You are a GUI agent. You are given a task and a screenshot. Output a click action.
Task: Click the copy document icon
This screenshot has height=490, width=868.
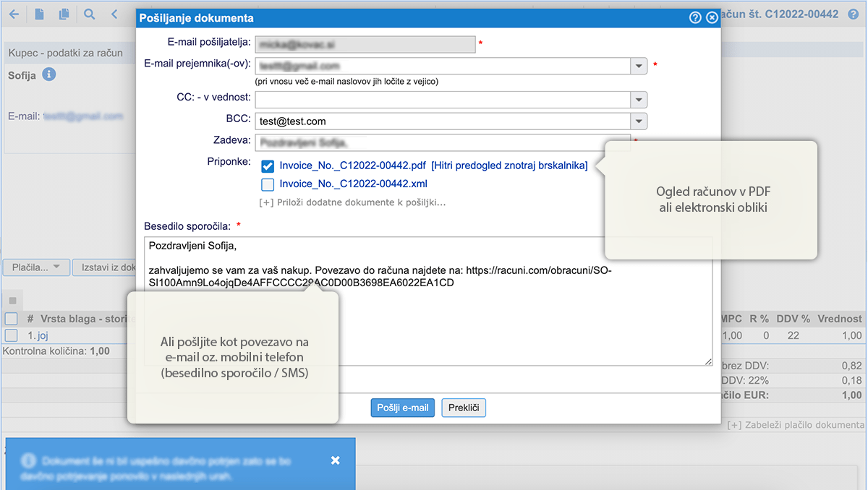pos(64,14)
